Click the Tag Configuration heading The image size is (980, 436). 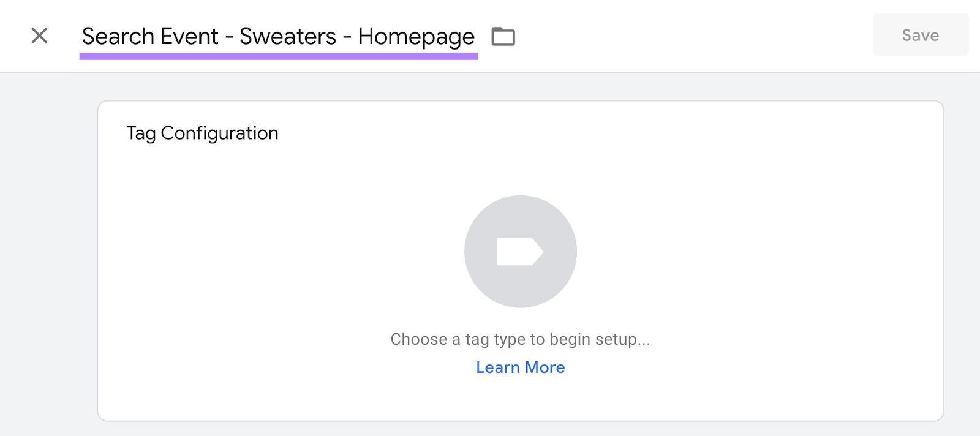pyautogui.click(x=202, y=133)
